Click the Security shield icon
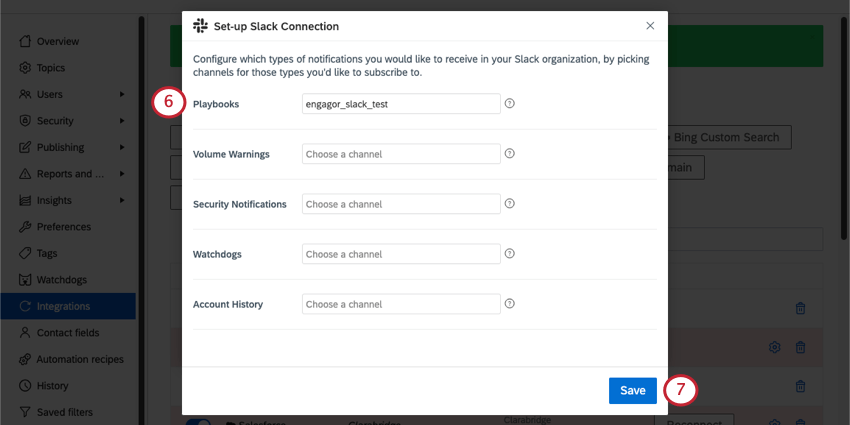Image resolution: width=850 pixels, height=425 pixels. tap(25, 121)
